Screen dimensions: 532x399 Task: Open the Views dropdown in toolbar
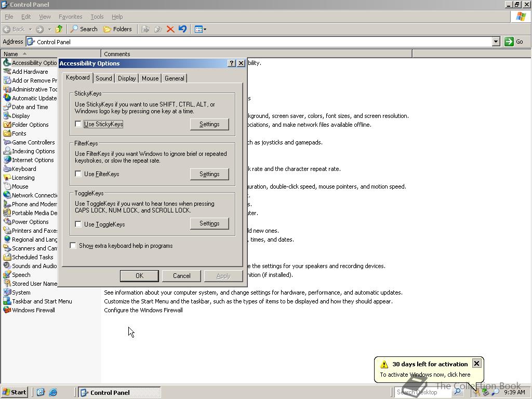coord(201,29)
